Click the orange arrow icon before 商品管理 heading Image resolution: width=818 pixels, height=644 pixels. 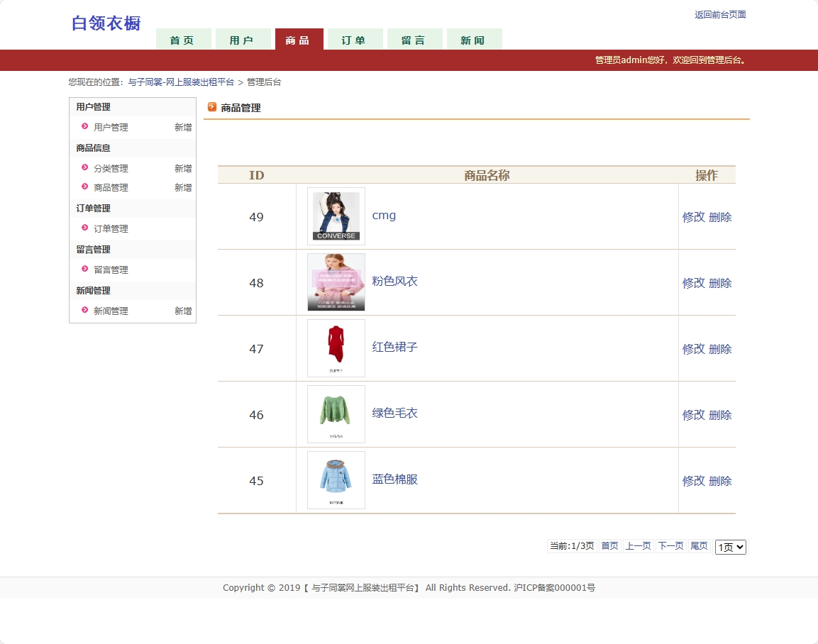point(212,107)
